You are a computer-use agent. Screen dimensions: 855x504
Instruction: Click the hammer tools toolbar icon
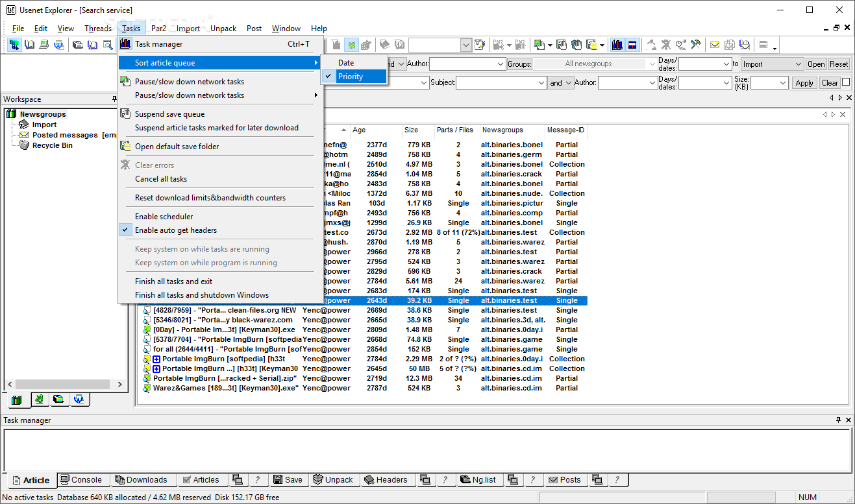(695, 45)
